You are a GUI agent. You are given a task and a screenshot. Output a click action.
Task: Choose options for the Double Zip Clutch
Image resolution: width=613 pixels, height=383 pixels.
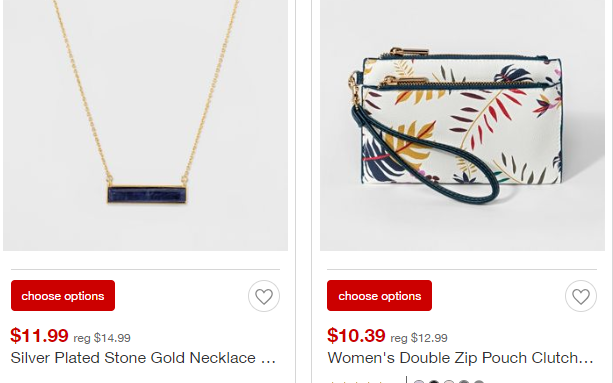[x=379, y=295]
